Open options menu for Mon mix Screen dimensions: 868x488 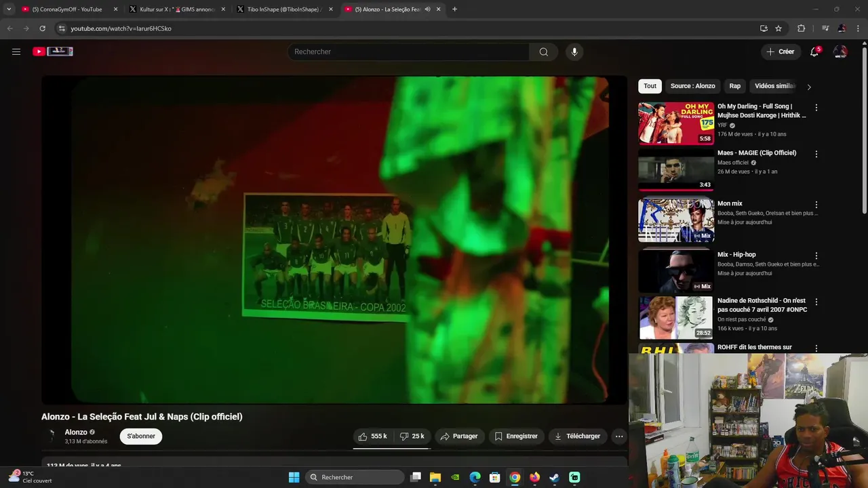point(816,205)
